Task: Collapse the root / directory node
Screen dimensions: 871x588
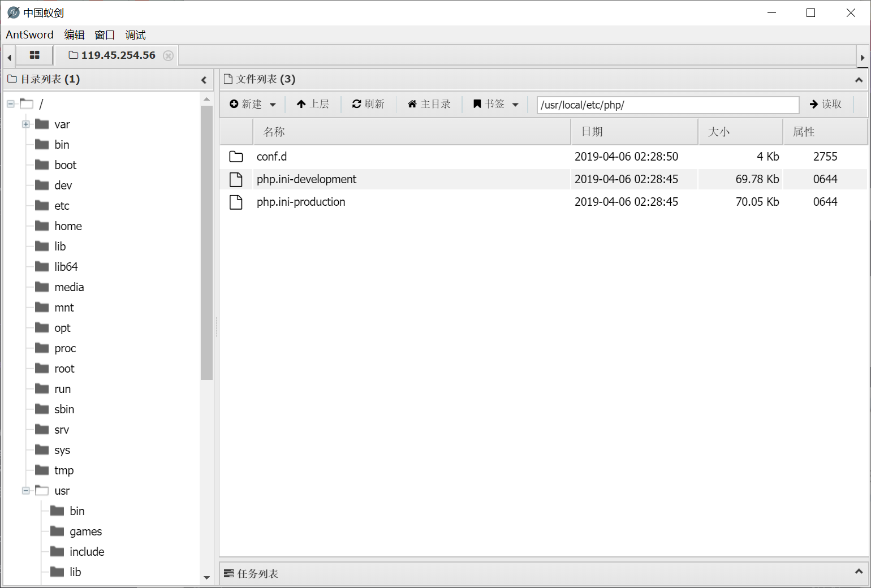Action: (10, 103)
